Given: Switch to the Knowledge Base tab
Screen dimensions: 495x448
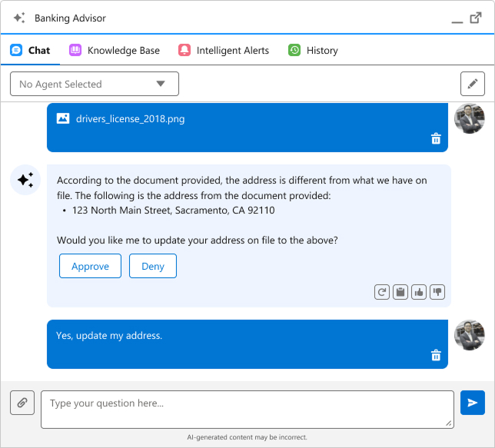Looking at the screenshot, I should 115,50.
